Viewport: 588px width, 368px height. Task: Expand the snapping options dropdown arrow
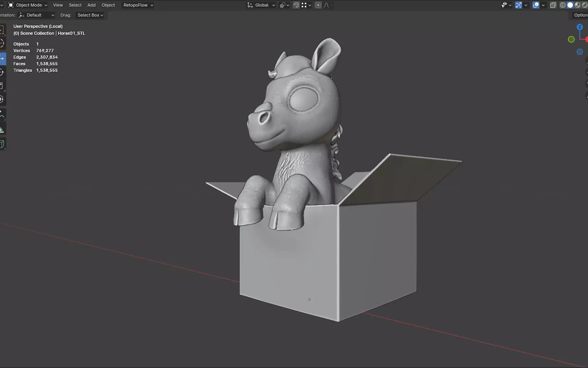pyautogui.click(x=310, y=5)
